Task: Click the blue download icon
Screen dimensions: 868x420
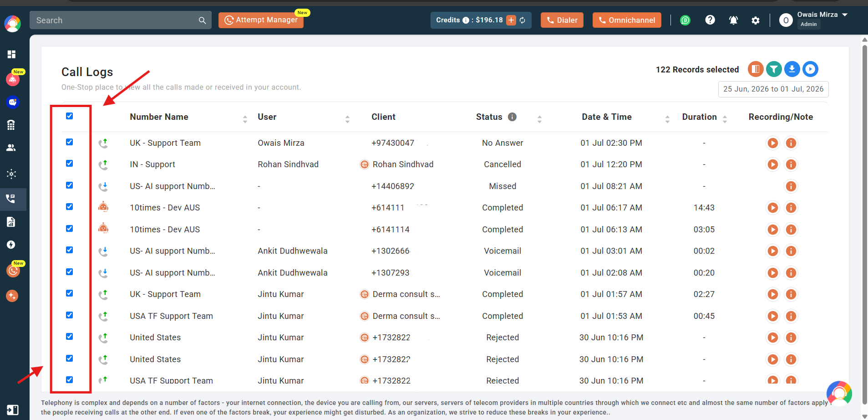Action: coord(792,69)
